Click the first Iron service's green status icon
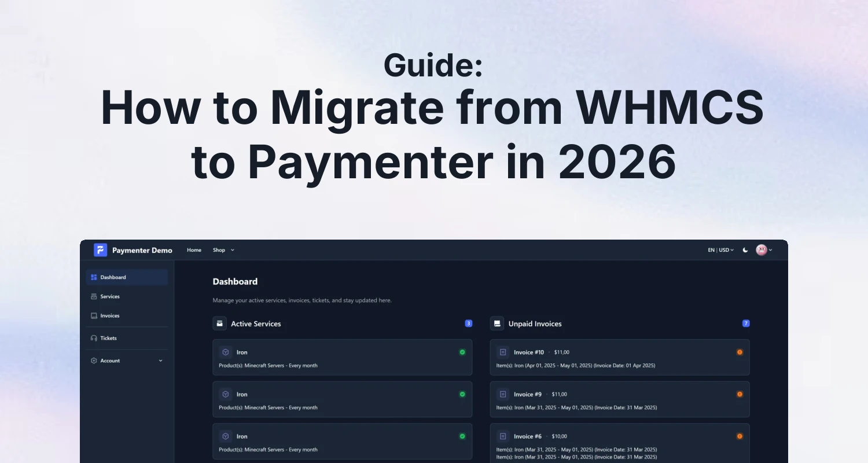The height and width of the screenshot is (463, 868). click(462, 352)
